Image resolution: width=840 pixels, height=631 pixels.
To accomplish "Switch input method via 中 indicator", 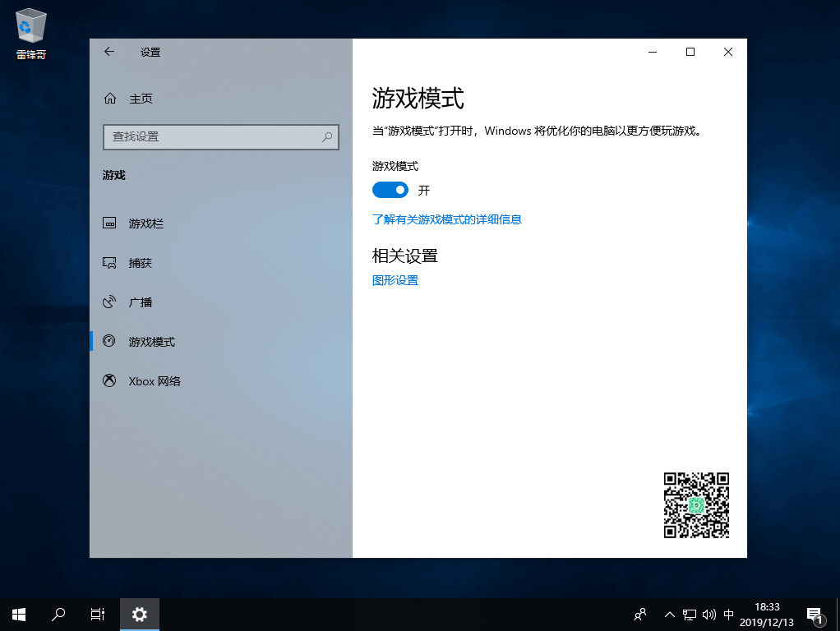I will (x=728, y=615).
